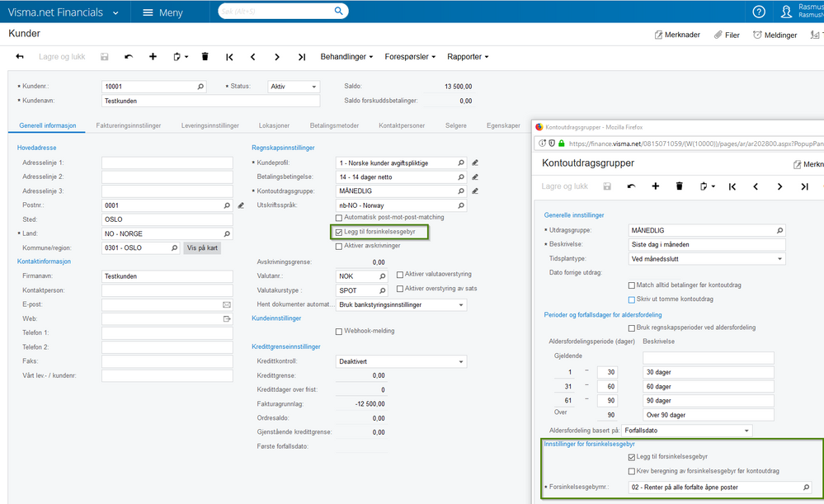The height and width of the screenshot is (504, 824).
Task: Toggle Legg til forsinkelsesgebyr in customer form
Action: tap(339, 233)
